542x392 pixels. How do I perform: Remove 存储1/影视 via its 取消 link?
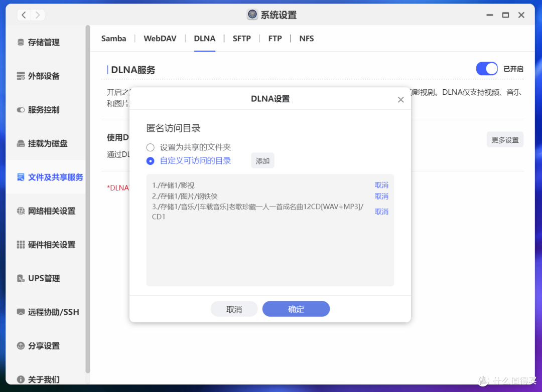(381, 185)
